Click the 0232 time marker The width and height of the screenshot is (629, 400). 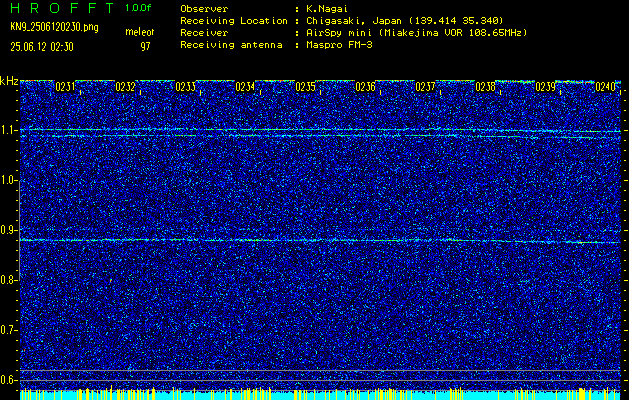tap(125, 87)
